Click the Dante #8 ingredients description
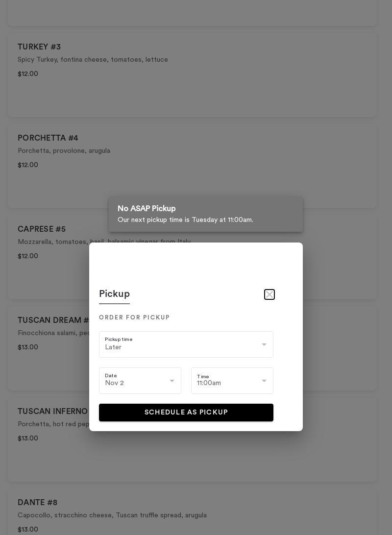The width and height of the screenshot is (392, 535). [112, 515]
